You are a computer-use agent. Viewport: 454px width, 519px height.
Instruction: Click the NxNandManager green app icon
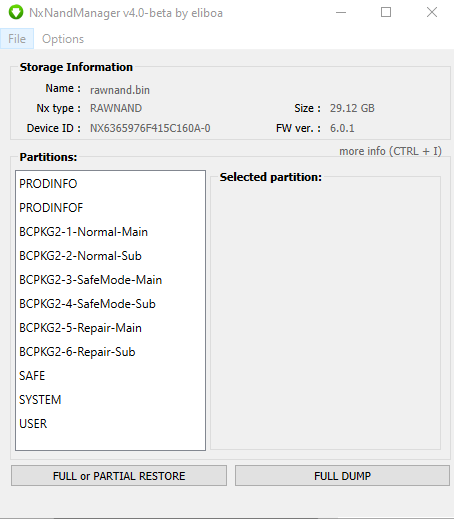pyautogui.click(x=16, y=13)
